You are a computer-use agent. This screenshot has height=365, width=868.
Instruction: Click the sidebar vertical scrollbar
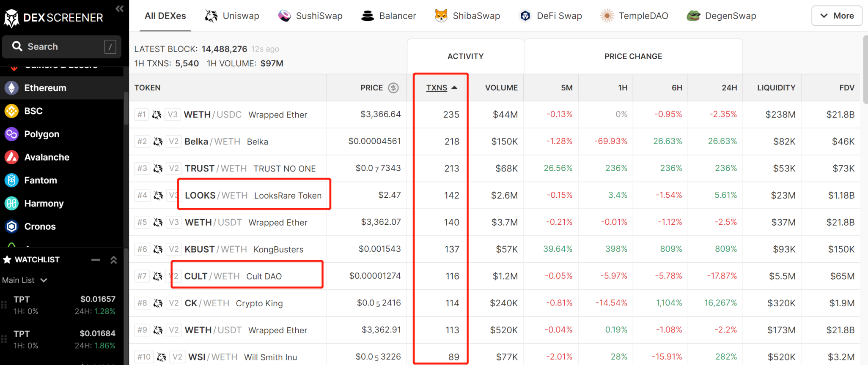(126, 108)
